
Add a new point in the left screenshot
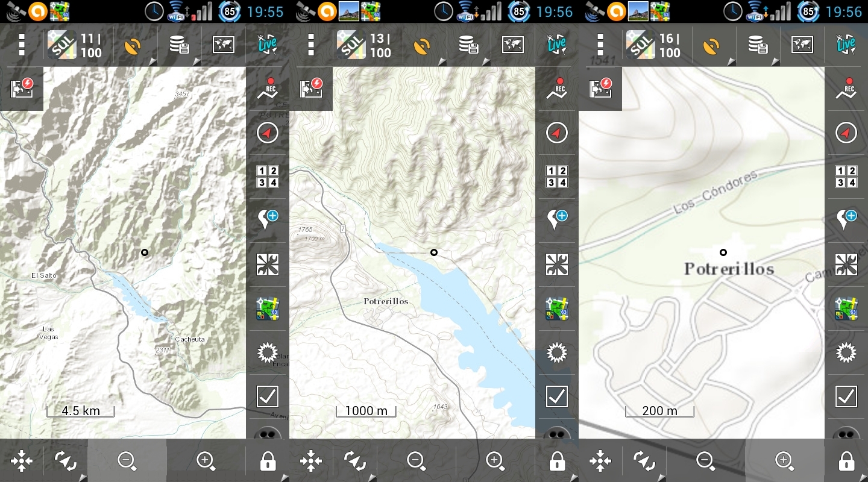(268, 220)
